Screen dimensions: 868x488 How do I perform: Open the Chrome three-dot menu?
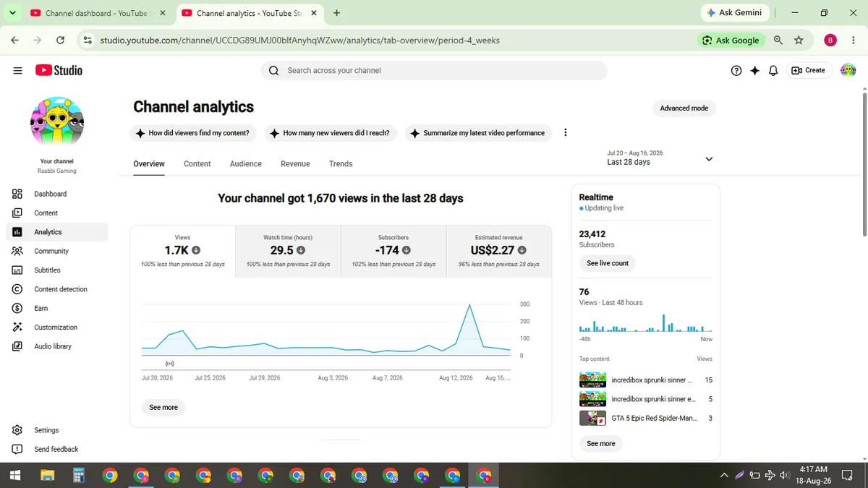[852, 40]
